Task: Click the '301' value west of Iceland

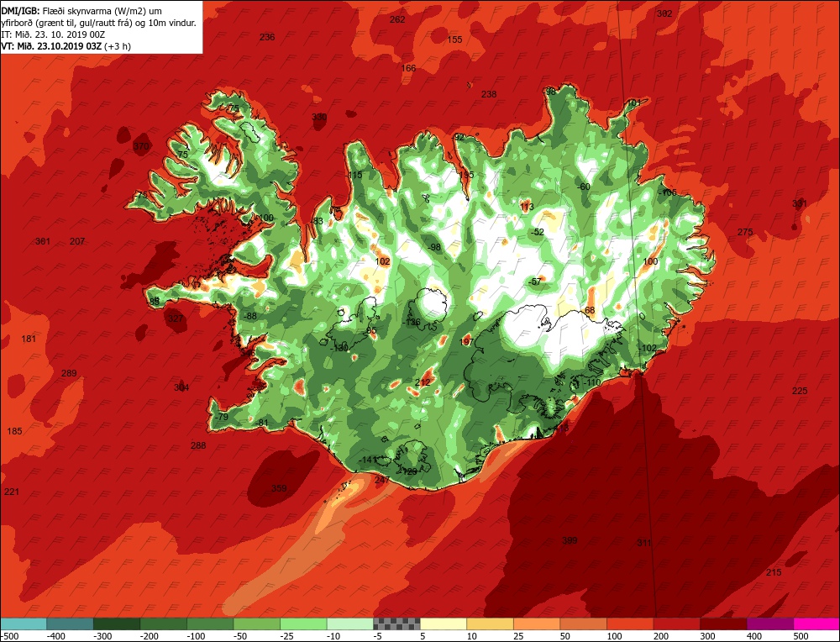Action: [42, 241]
